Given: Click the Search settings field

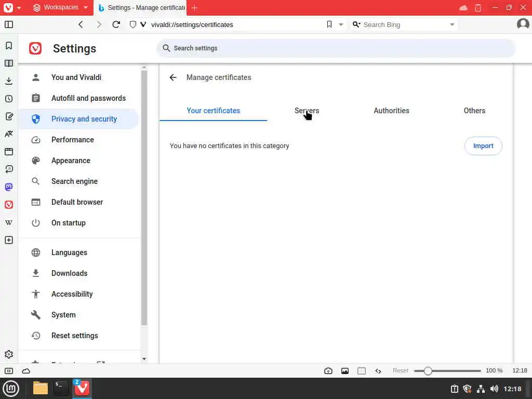Looking at the screenshot, I should point(336,48).
